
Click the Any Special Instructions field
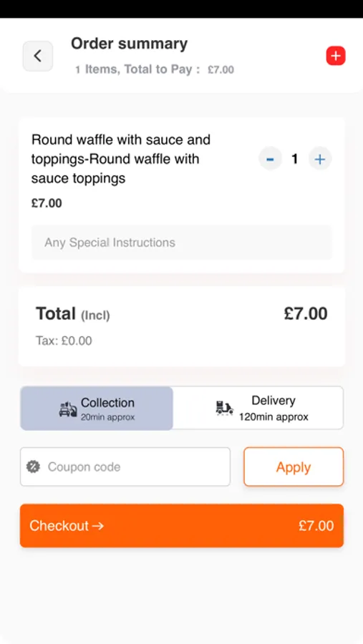click(x=182, y=243)
